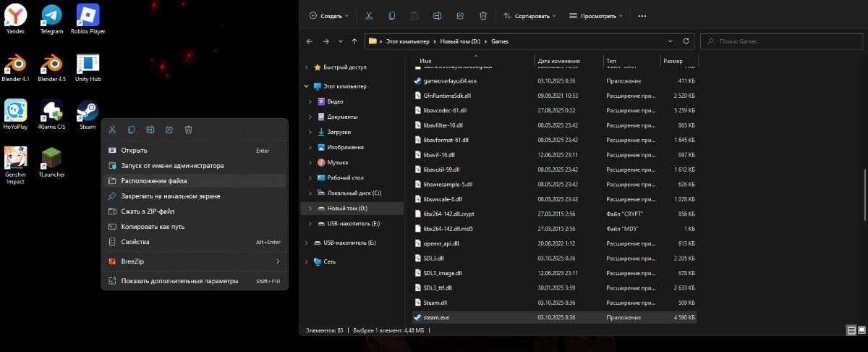Click the Delete trash icon in the context menu
The height and width of the screenshot is (352, 868).
point(188,130)
